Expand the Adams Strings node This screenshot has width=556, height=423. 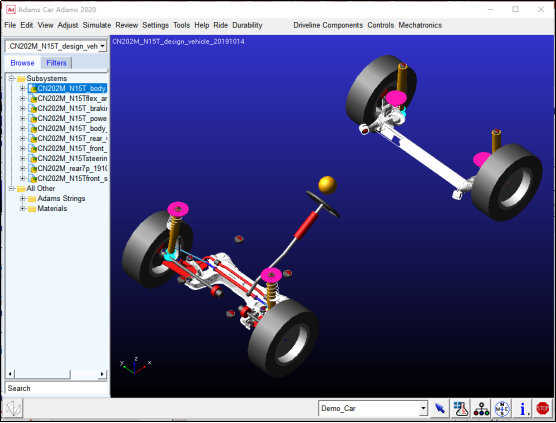click(x=23, y=198)
